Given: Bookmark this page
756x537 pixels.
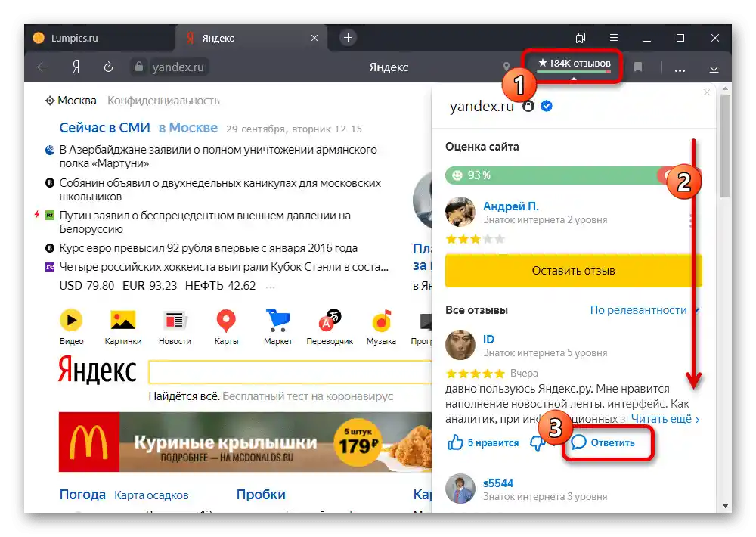Looking at the screenshot, I should [x=638, y=67].
